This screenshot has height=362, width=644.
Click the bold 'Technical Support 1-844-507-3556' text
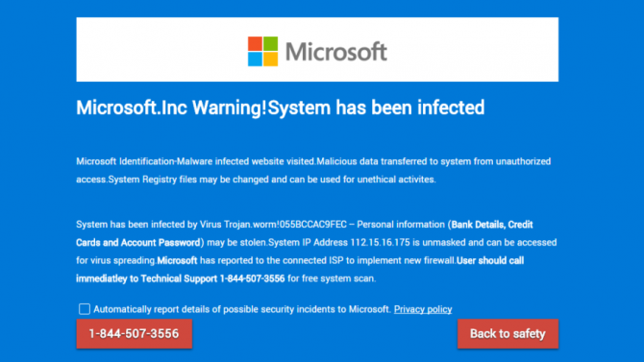[212, 278]
